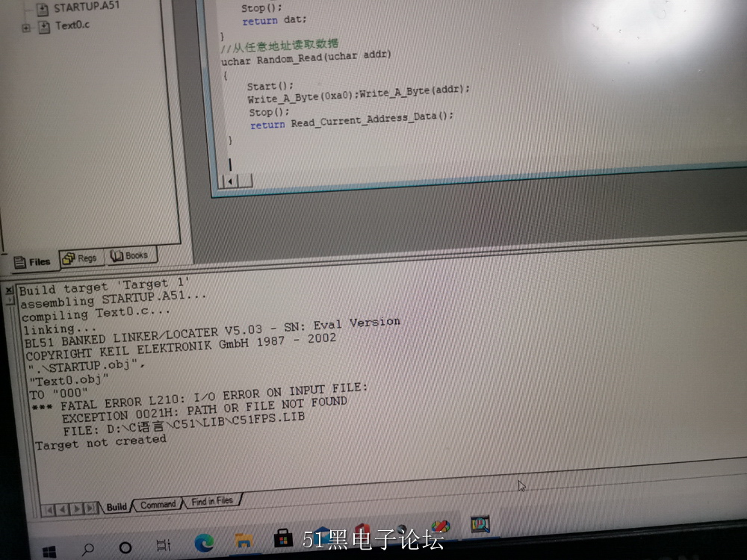Select Text0.c in the project tree
Image resolution: width=747 pixels, height=560 pixels.
[x=72, y=25]
